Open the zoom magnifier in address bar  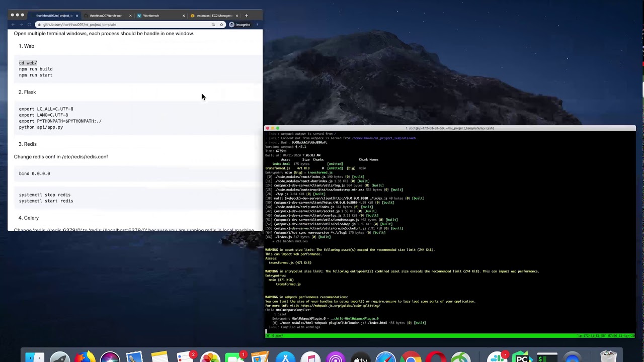click(213, 25)
